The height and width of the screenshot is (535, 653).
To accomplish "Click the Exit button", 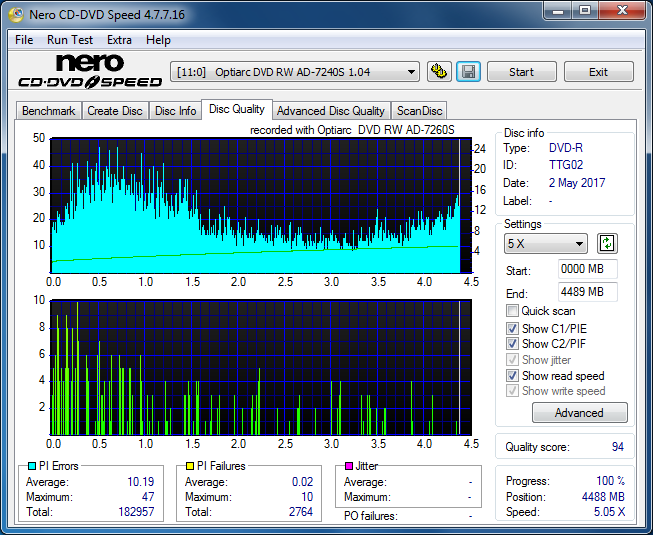I will (x=598, y=72).
